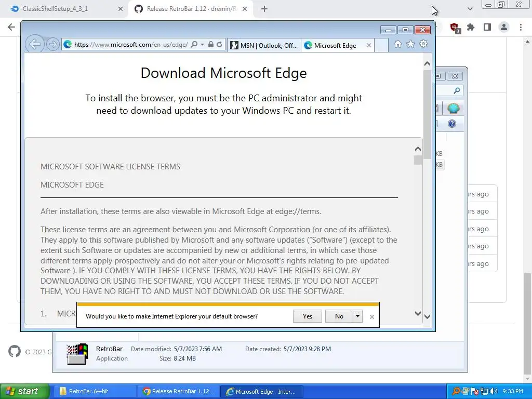This screenshot has width=532, height=399.
Task: Click the license terms scrollbar thumb
Action: [x=418, y=160]
